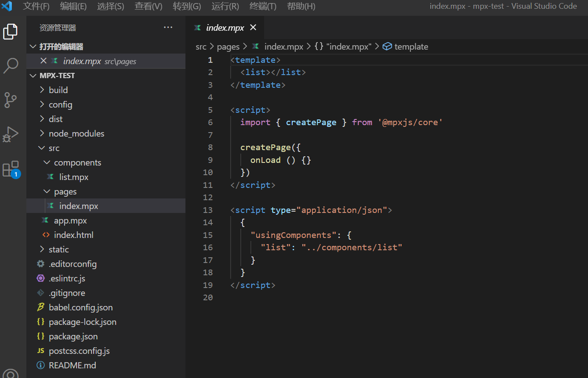Open the Search view in activity bar
This screenshot has width=588, height=378.
pyautogui.click(x=11, y=65)
